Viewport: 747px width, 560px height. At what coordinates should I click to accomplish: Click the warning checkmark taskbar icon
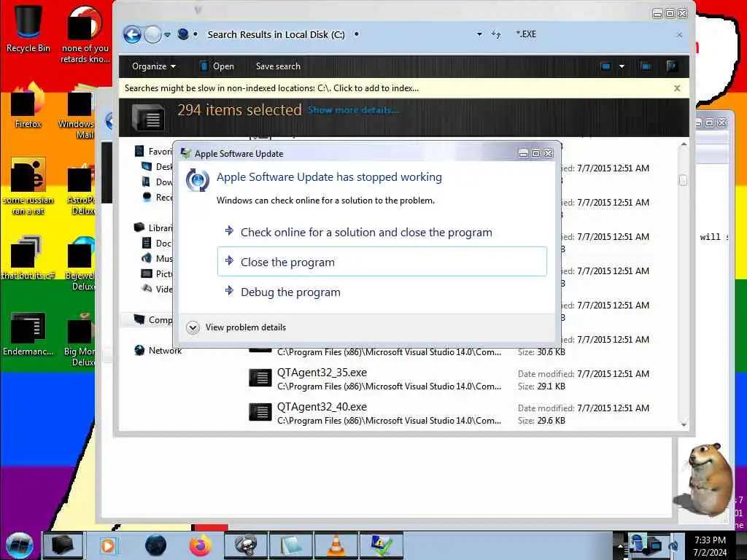point(382,545)
